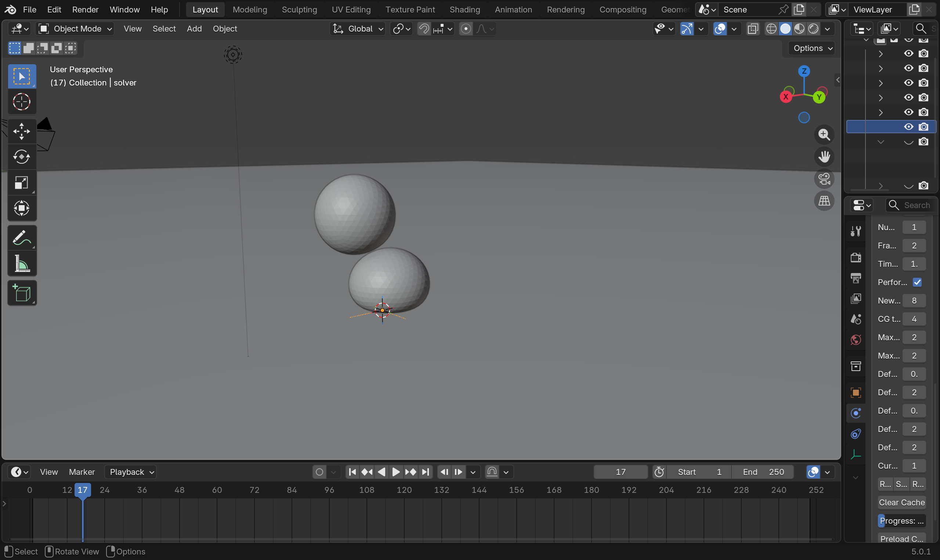Toggle X-Ray view mode
The image size is (940, 560).
(x=753, y=29)
